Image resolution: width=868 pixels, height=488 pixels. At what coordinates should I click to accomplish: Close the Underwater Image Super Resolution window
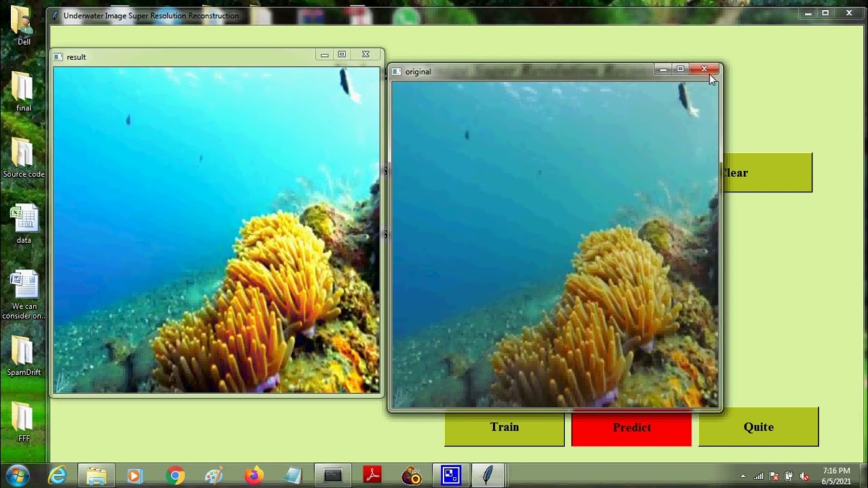pos(849,13)
